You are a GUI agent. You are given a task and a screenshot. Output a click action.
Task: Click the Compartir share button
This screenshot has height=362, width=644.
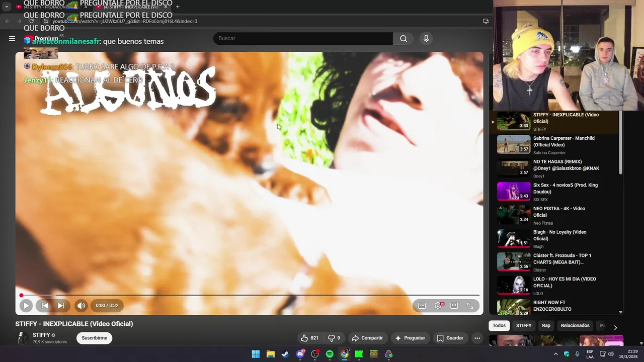[x=367, y=338]
